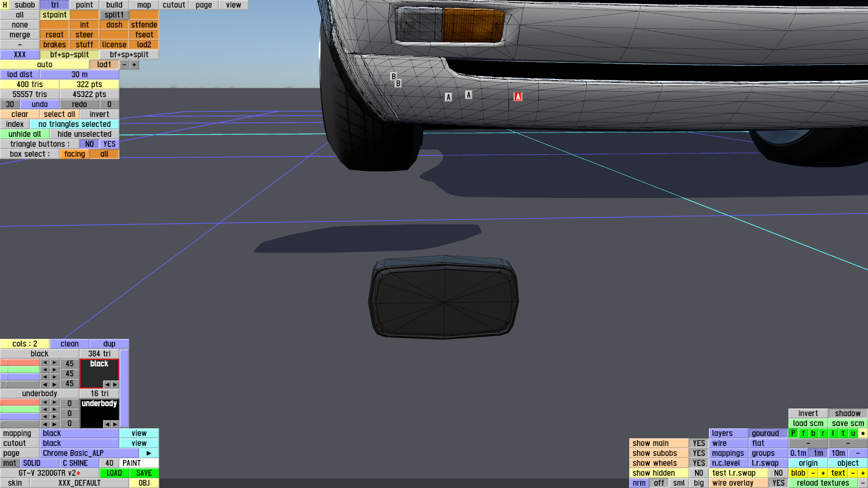Toggle show hidden NO button
The width and height of the screenshot is (868, 488).
click(698, 473)
